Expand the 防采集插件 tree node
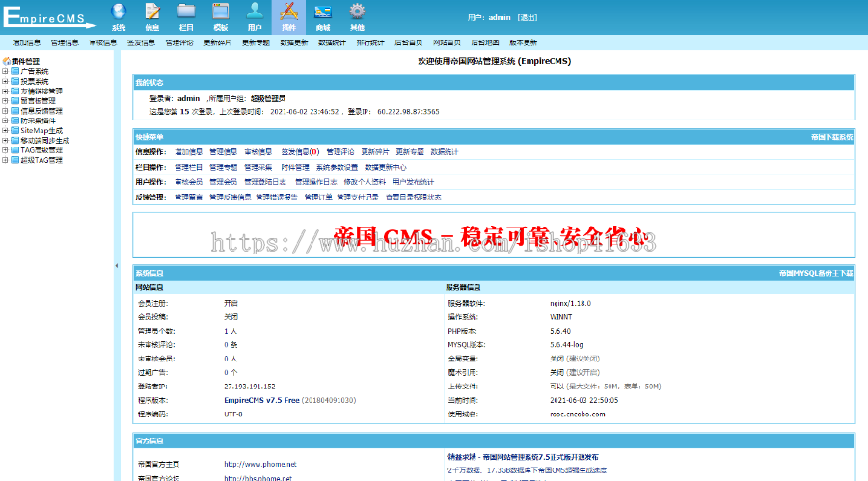This screenshot has height=481, width=868. coord(5,120)
